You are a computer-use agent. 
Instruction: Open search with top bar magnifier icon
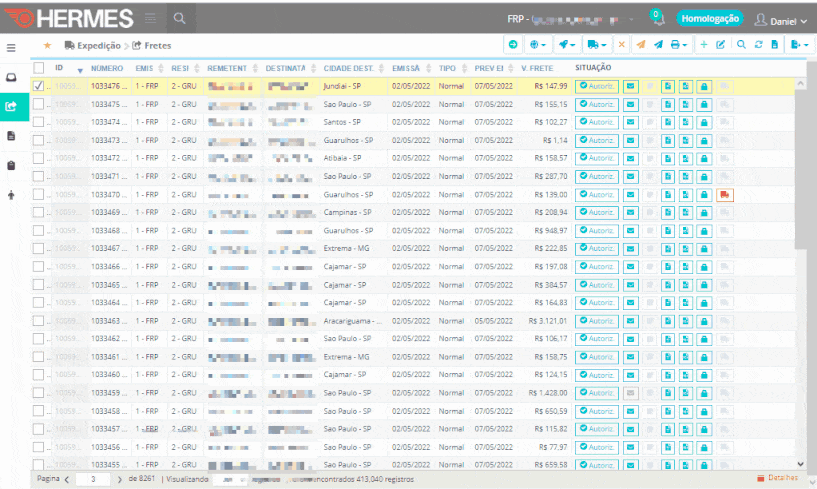pos(178,18)
